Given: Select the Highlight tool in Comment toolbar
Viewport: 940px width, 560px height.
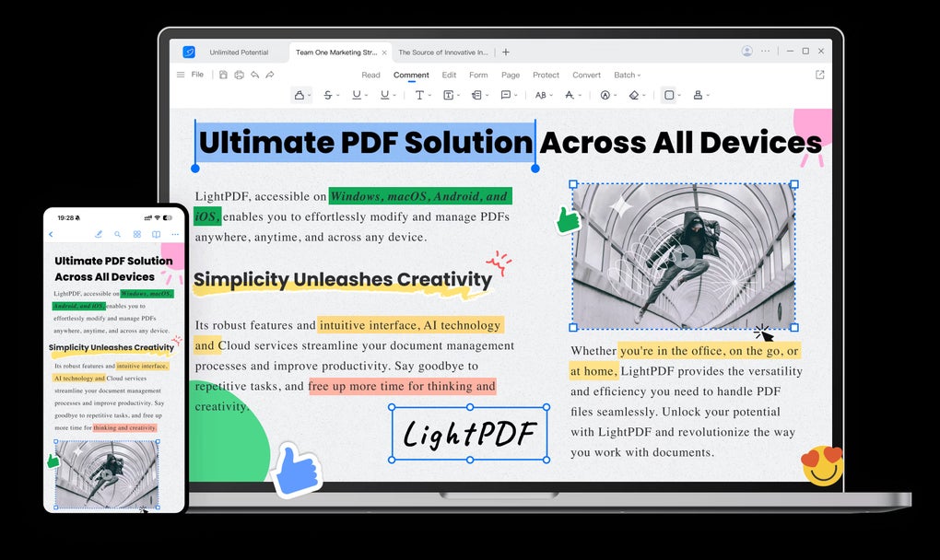Looking at the screenshot, I should click(299, 95).
